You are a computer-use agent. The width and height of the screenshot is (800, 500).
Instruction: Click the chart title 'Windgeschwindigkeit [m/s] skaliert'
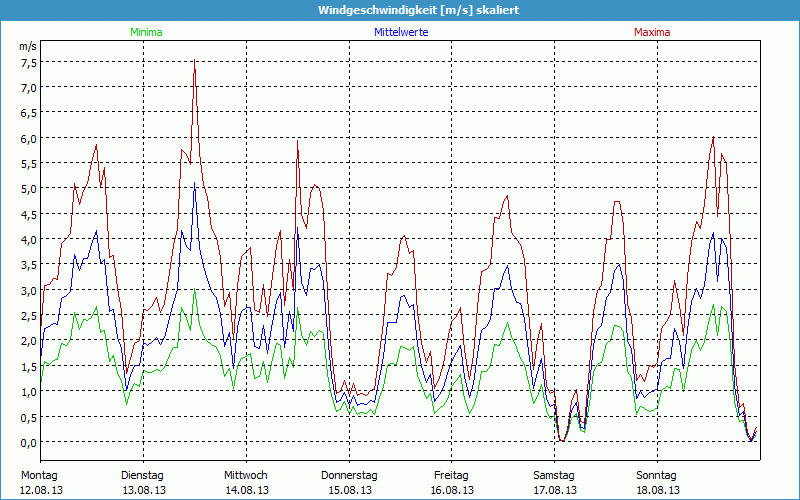click(418, 10)
